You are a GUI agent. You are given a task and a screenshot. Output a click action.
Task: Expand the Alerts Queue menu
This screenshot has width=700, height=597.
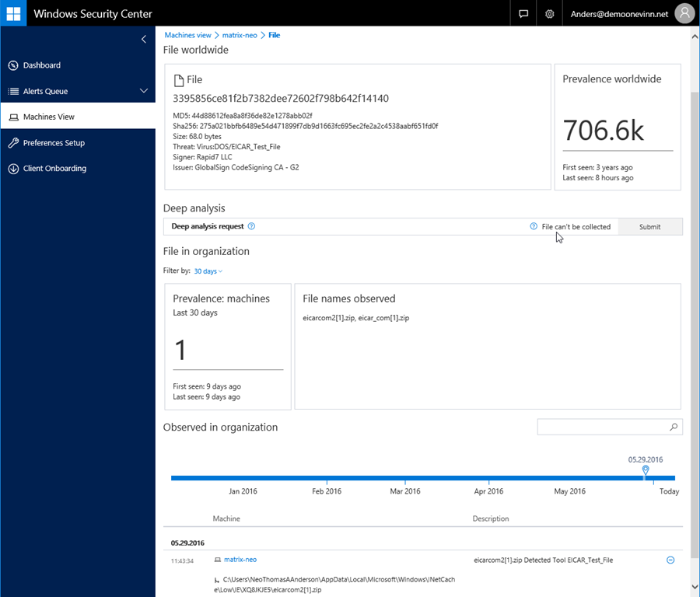[x=143, y=91]
